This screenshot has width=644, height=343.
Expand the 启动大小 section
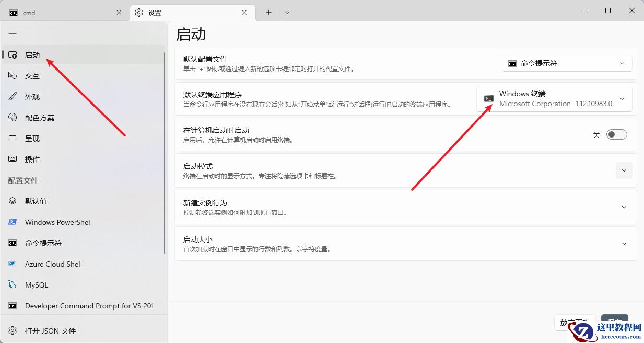point(624,244)
